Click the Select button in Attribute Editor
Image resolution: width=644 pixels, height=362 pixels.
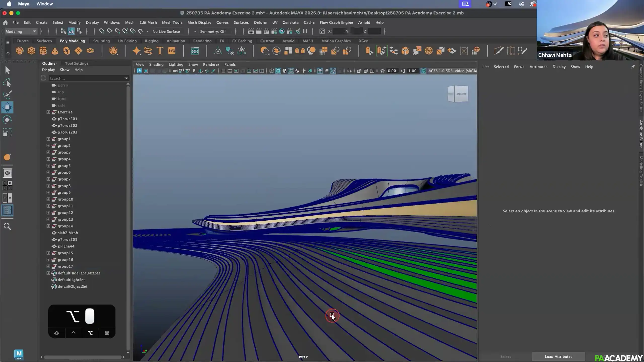pos(505,356)
